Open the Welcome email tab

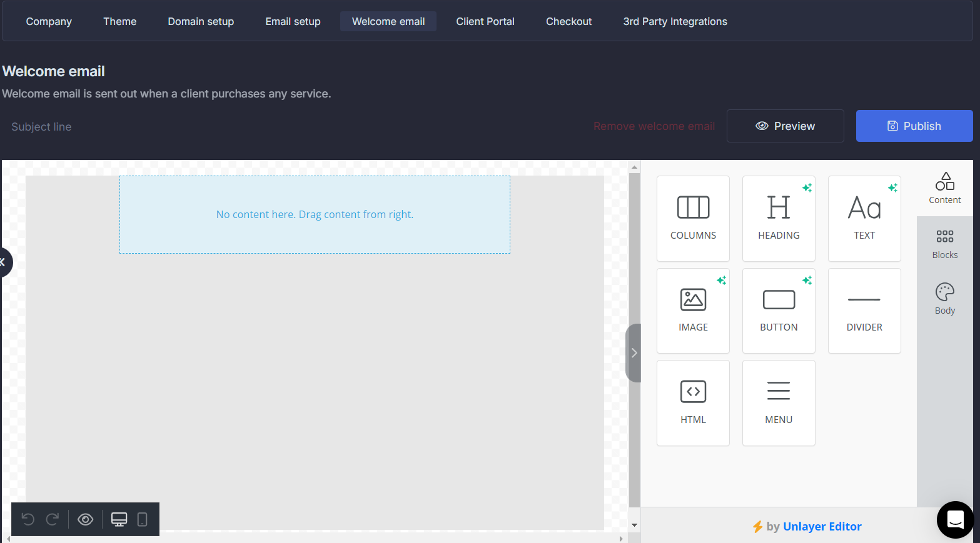[x=388, y=21]
